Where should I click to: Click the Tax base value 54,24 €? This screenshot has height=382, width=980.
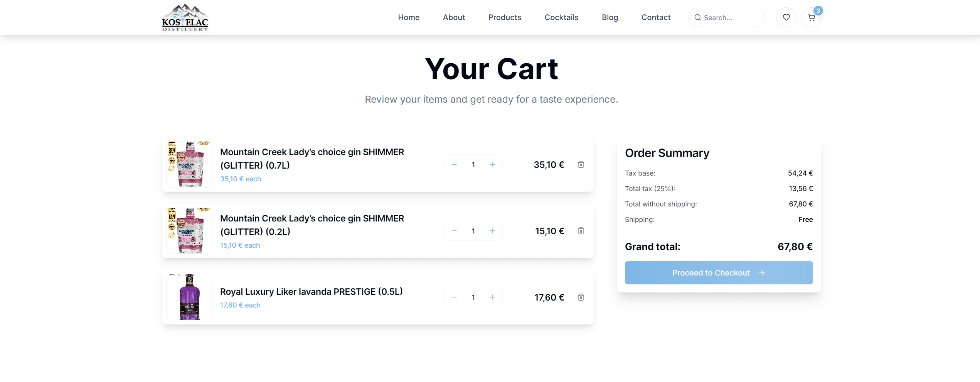(x=800, y=173)
